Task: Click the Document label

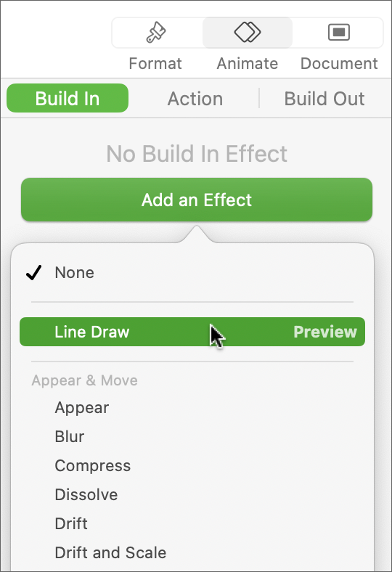Action: pyautogui.click(x=339, y=63)
